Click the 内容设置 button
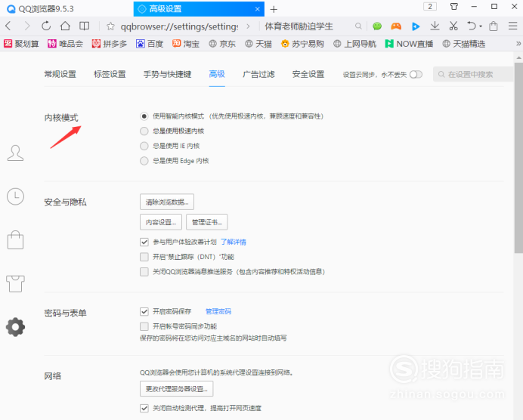This screenshot has width=523, height=420. click(161, 222)
